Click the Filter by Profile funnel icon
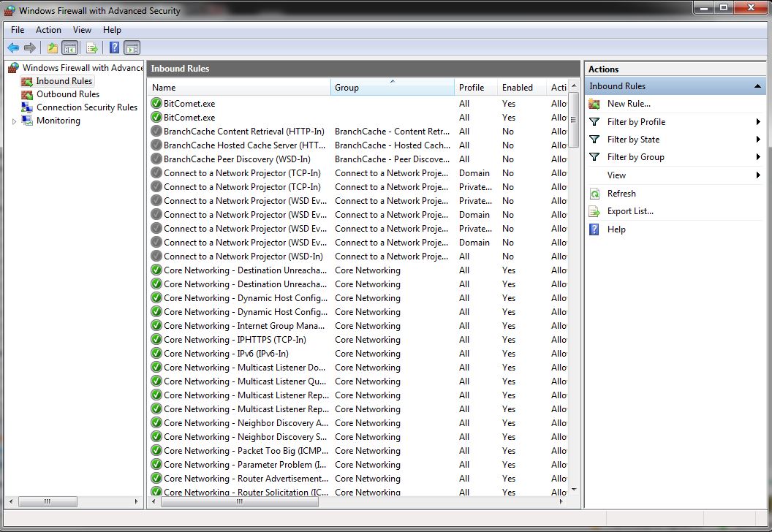The width and height of the screenshot is (772, 532). click(x=595, y=122)
